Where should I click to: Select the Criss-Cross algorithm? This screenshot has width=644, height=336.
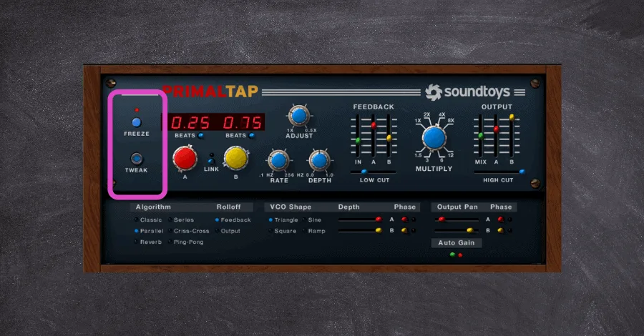pos(189,231)
